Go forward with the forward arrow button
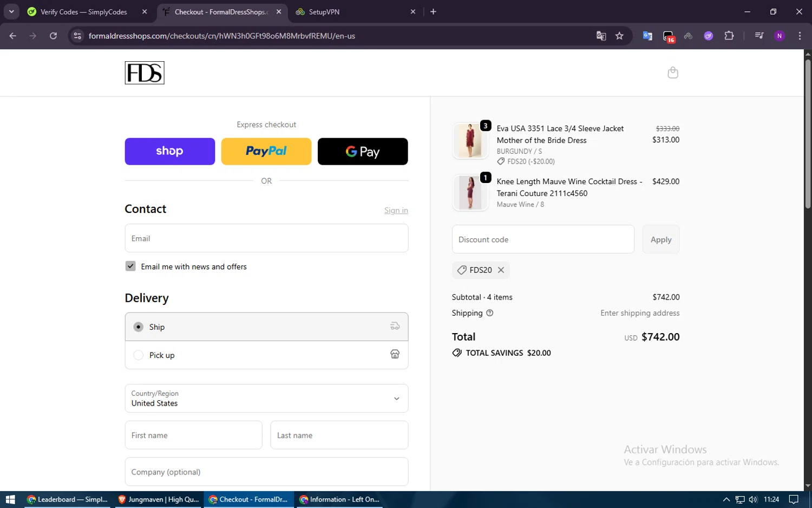 coord(33,36)
